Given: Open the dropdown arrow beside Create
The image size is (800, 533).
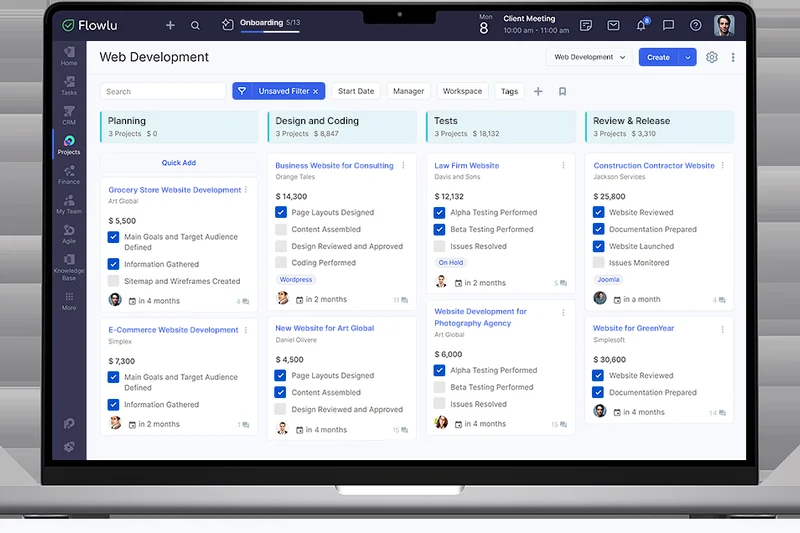Looking at the screenshot, I should [688, 57].
